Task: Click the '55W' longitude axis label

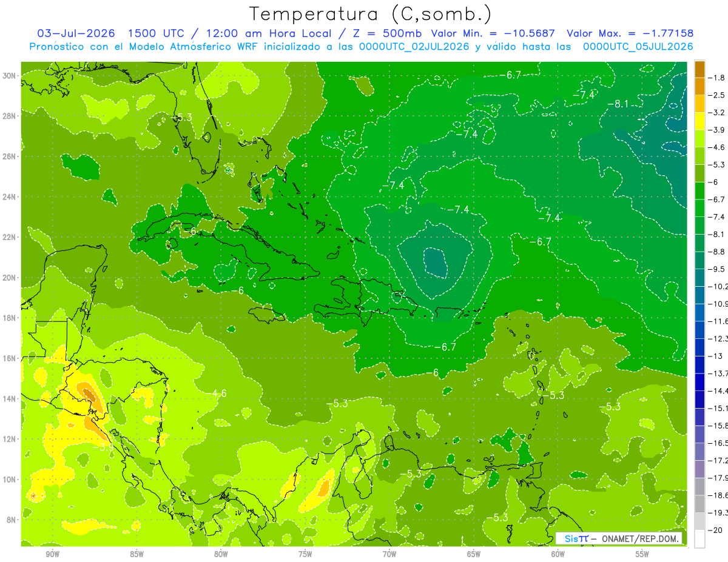Action: (642, 554)
